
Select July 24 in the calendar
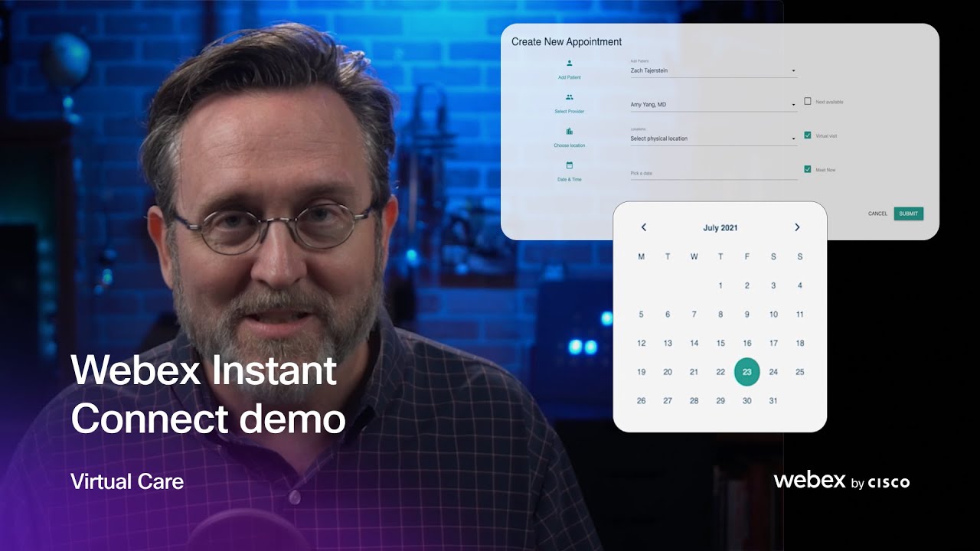coord(773,372)
